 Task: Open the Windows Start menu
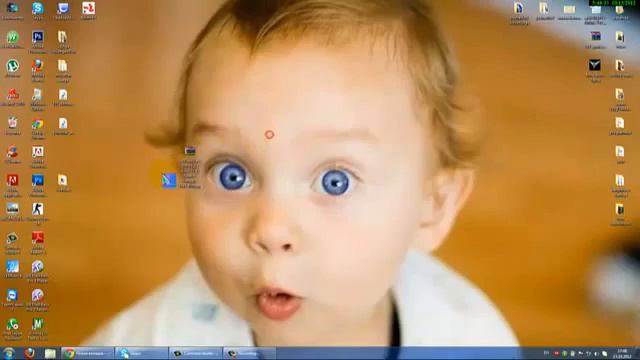click(9, 353)
